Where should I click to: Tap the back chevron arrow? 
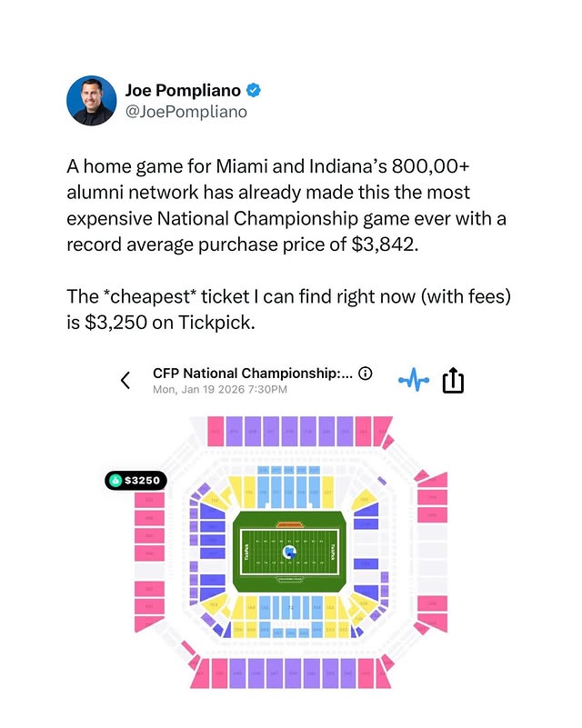(125, 381)
